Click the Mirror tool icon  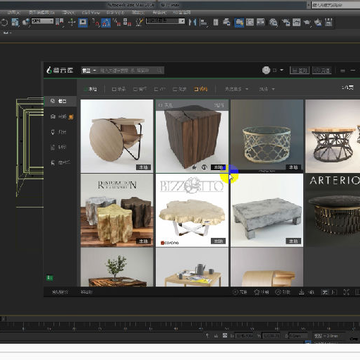(x=192, y=22)
